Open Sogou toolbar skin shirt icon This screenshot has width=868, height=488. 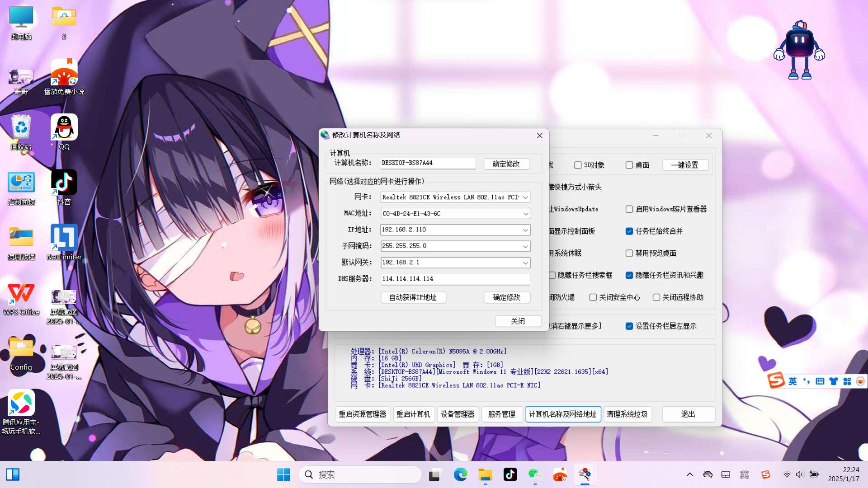click(x=833, y=381)
